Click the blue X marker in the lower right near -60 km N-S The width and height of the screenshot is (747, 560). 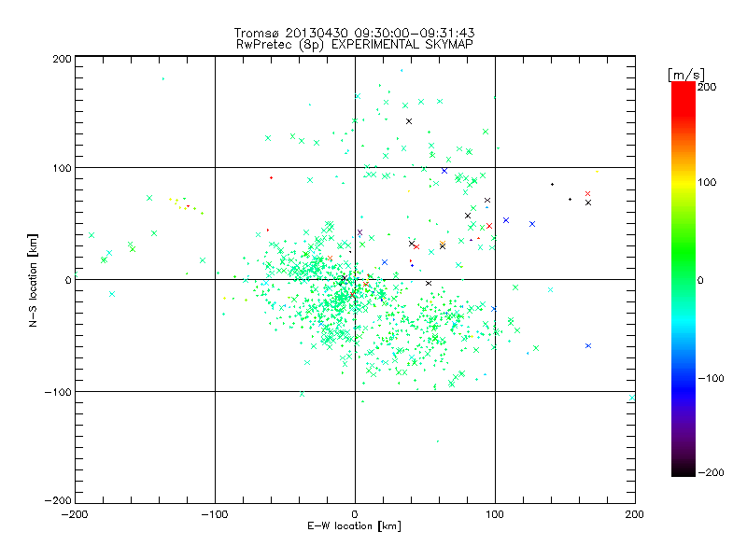(x=588, y=345)
